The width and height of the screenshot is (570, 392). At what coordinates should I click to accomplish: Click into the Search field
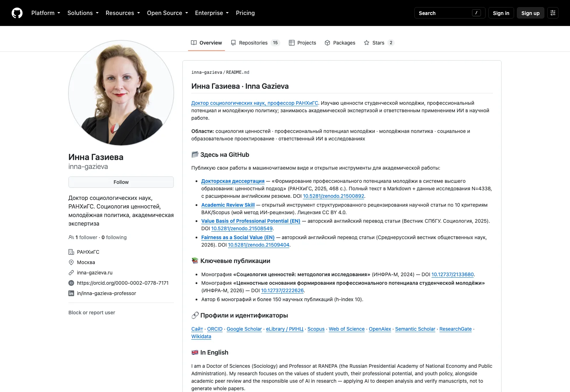coord(450,13)
